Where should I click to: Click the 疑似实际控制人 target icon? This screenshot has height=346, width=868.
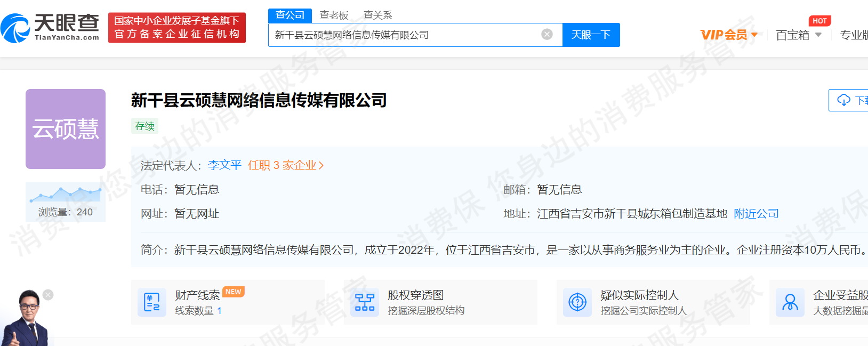[577, 302]
